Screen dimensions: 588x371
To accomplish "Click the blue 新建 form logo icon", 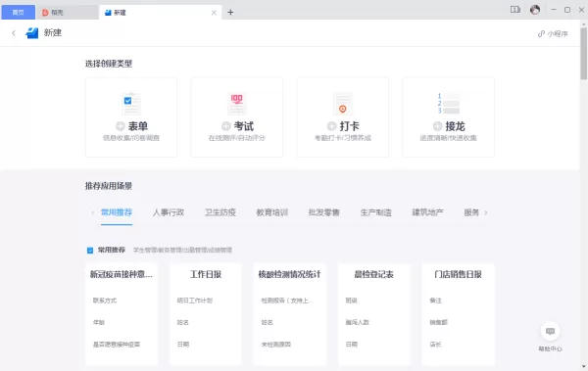I will (x=32, y=33).
